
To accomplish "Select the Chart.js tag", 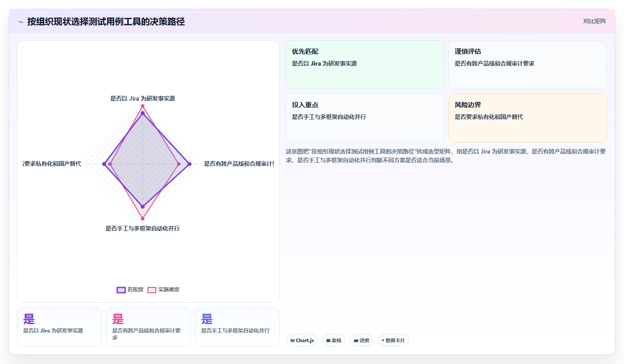I will pos(302,340).
